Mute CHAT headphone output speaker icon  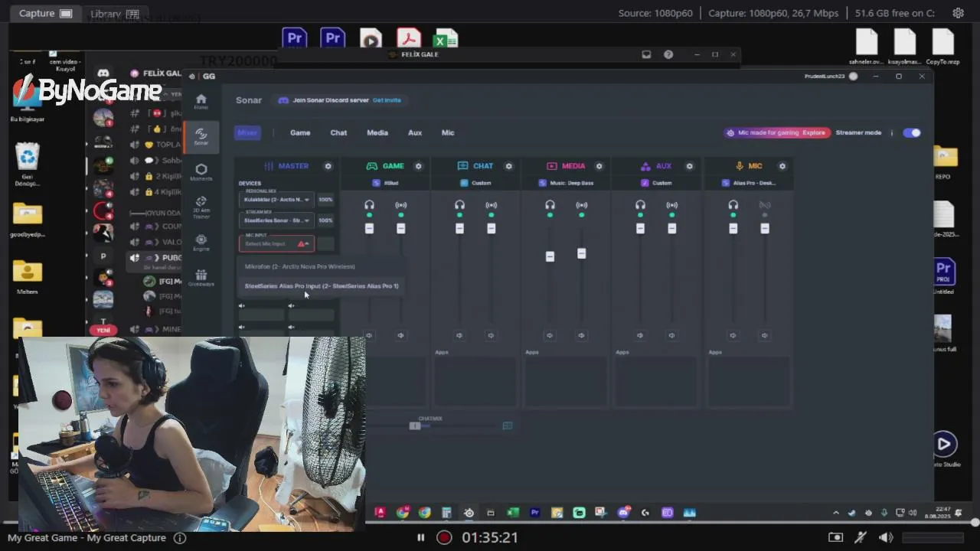pos(459,335)
